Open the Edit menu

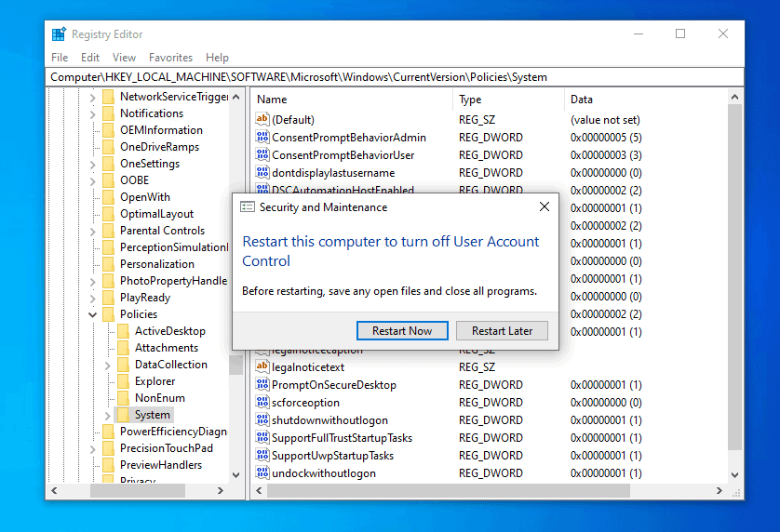click(89, 58)
